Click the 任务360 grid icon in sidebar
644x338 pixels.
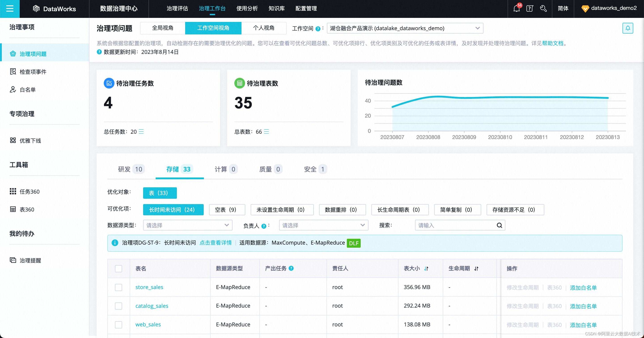coord(13,191)
